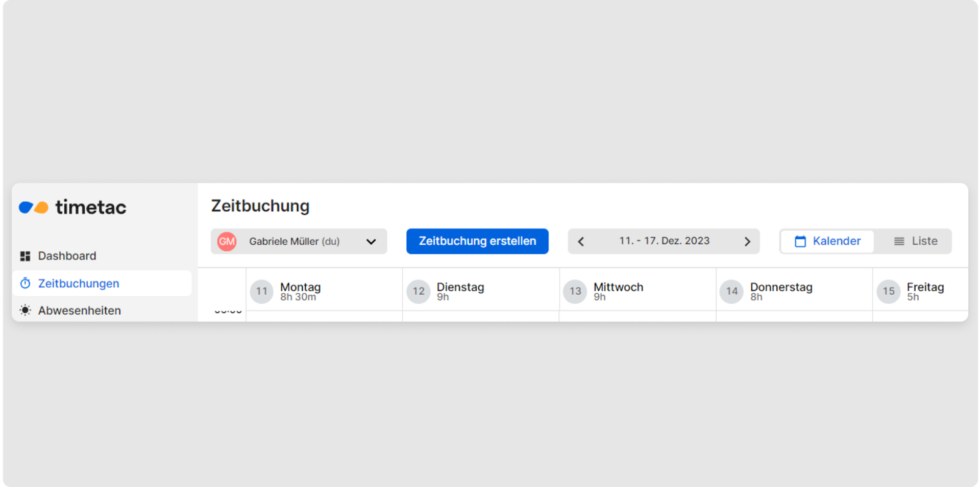The width and height of the screenshot is (980, 487).
Task: Switch to Liste view
Action: click(x=915, y=241)
